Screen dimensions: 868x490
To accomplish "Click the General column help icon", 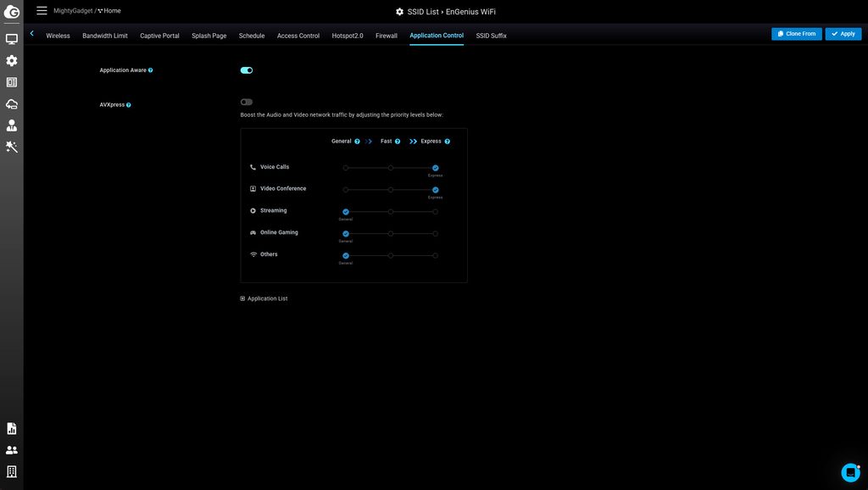I will pyautogui.click(x=357, y=142).
